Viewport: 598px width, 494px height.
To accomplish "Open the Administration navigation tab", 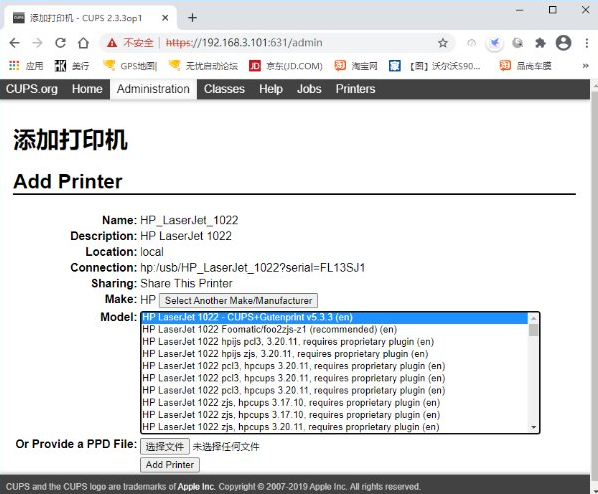I will click(153, 89).
